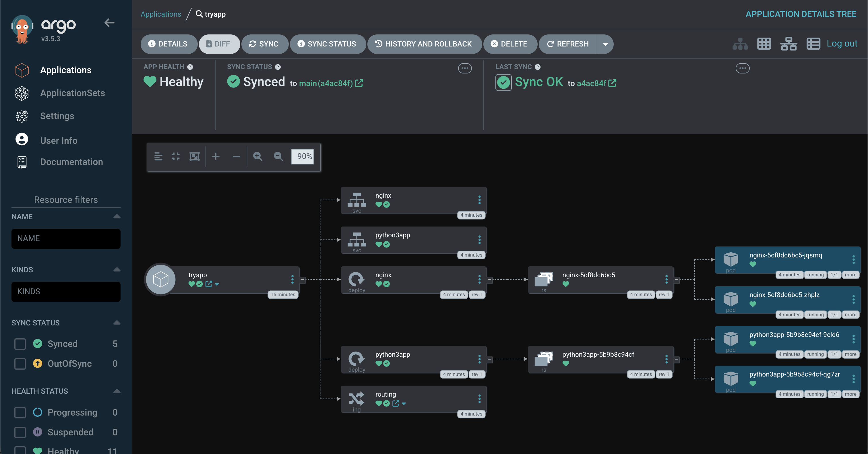Switch to tree view icon
The image size is (868, 454).
pyautogui.click(x=740, y=44)
